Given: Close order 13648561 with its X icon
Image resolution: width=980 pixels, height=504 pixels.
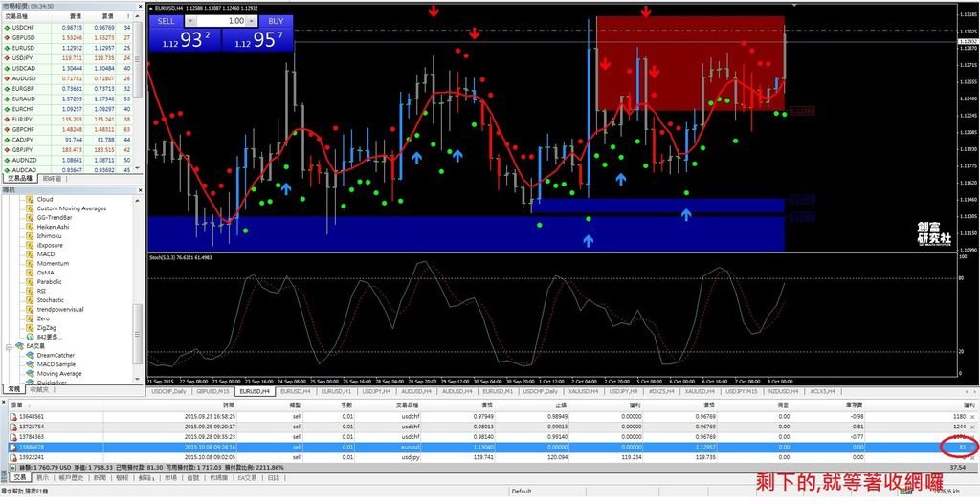Looking at the screenshot, I should 972,417.
